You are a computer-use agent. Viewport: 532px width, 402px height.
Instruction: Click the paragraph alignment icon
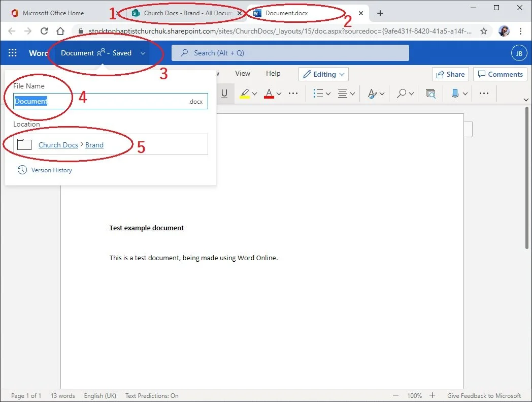coord(343,94)
